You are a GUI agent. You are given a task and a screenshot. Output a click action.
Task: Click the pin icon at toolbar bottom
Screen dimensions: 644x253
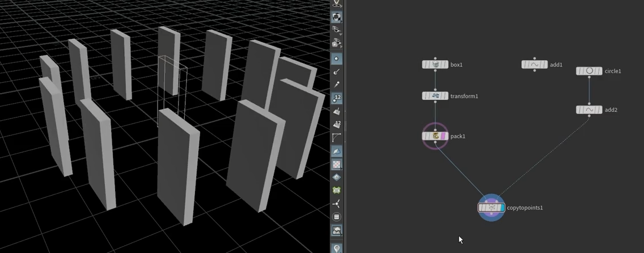click(x=336, y=248)
